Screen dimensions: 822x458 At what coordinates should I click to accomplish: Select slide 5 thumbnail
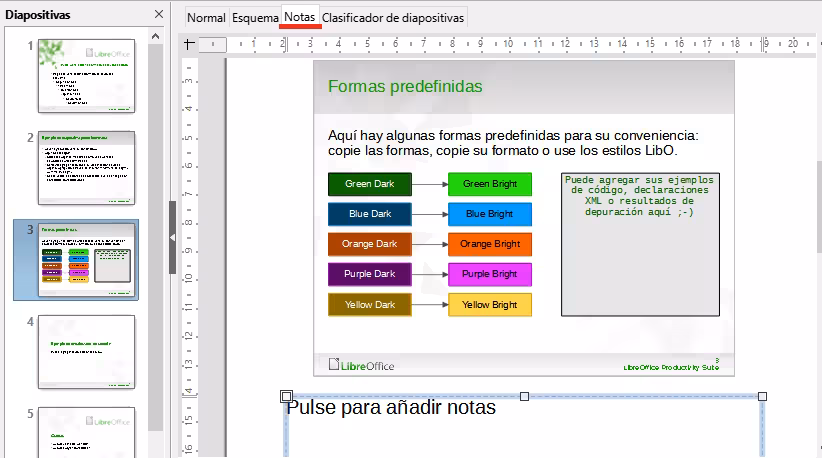tap(86, 432)
